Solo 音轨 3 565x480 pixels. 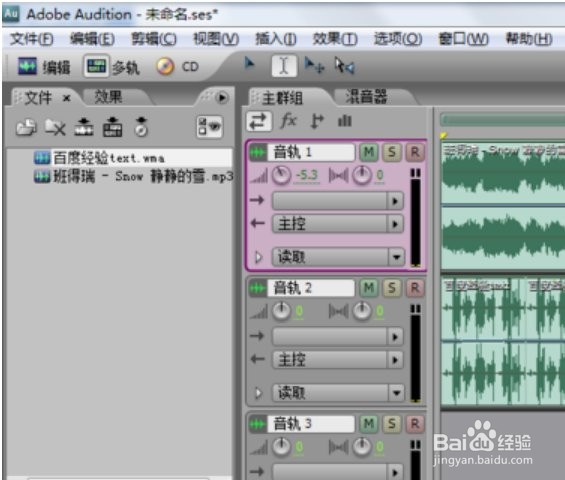click(x=392, y=424)
